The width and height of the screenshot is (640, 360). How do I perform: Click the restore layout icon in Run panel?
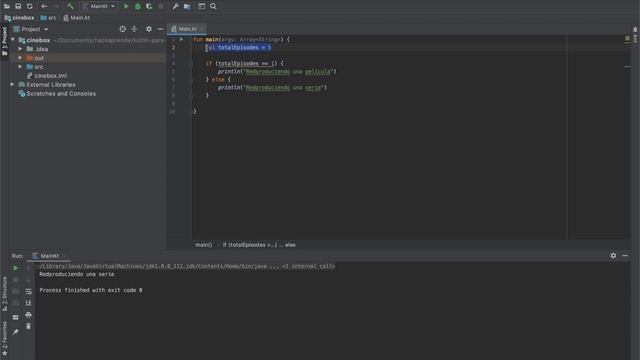(x=16, y=317)
